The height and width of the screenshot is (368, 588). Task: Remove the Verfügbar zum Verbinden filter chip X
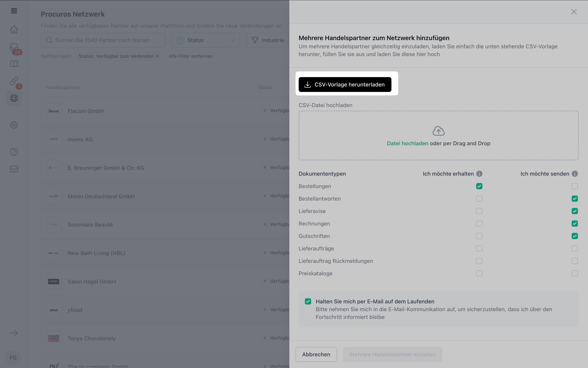157,56
